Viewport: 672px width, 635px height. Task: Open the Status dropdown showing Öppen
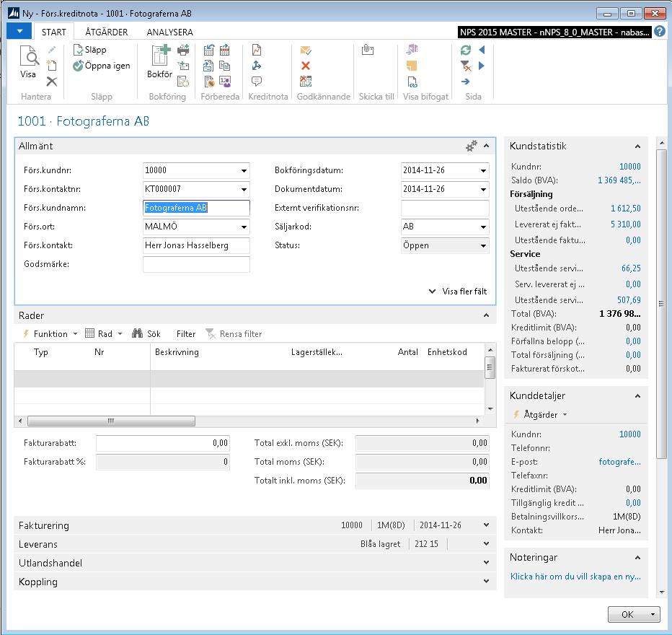(x=483, y=245)
